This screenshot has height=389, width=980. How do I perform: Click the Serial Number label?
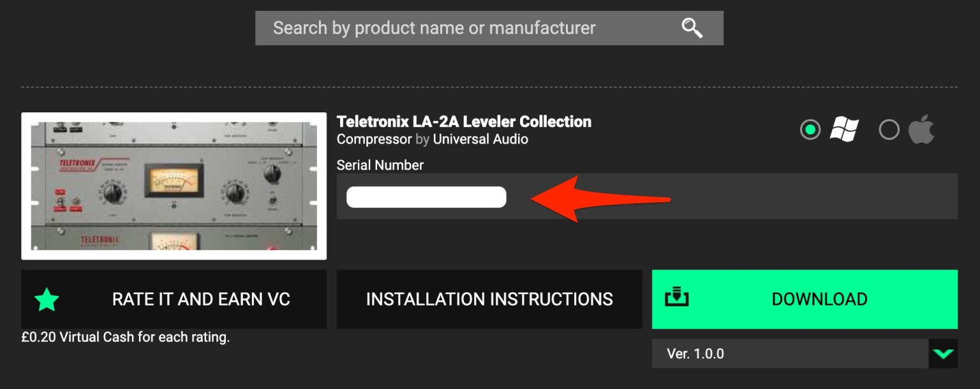[380, 165]
